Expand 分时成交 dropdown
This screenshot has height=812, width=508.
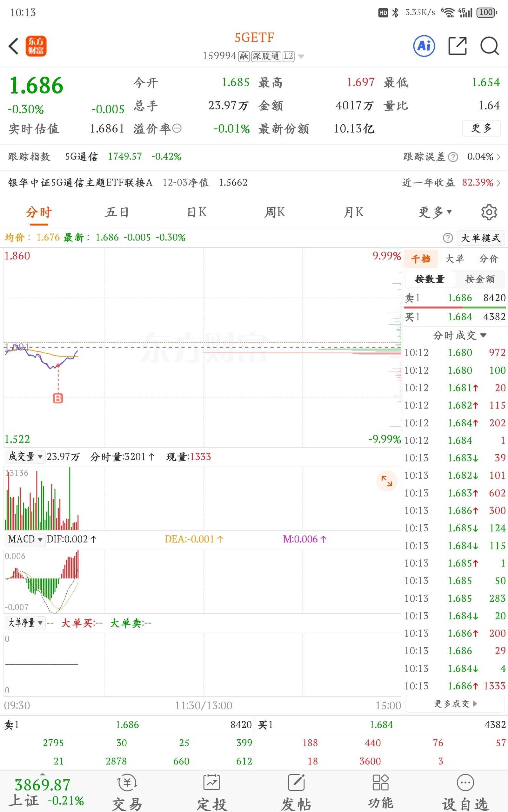(x=459, y=335)
